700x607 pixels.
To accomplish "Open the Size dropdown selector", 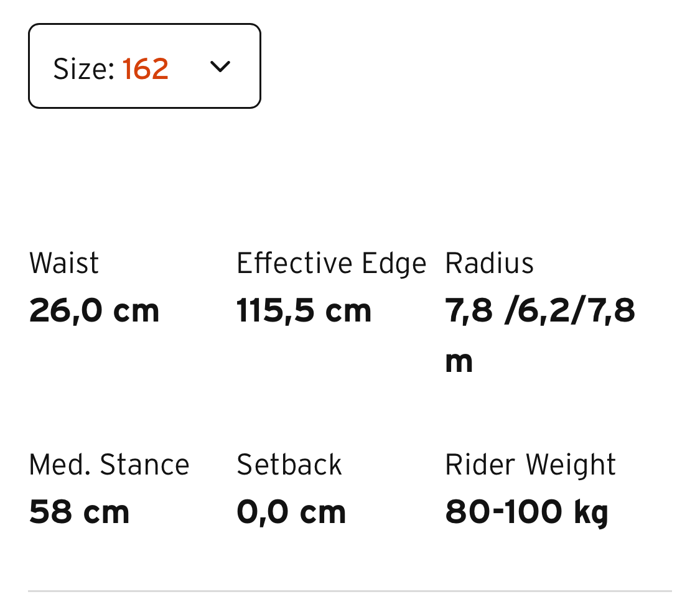I will click(x=144, y=66).
